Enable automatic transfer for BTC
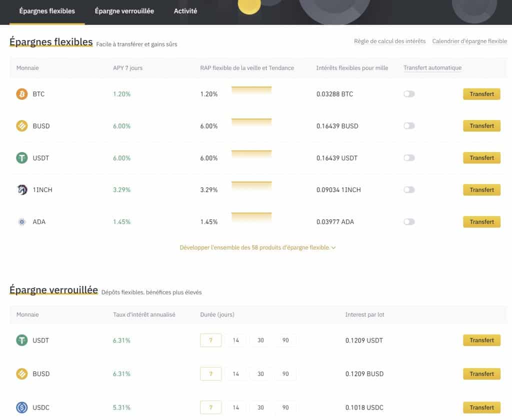The image size is (512, 420). 409,94
